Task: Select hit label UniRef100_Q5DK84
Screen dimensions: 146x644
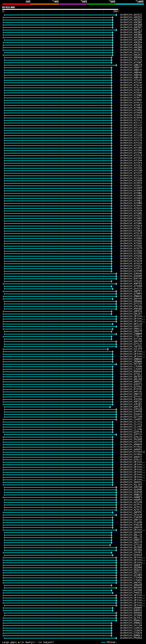Action: pyautogui.click(x=131, y=58)
